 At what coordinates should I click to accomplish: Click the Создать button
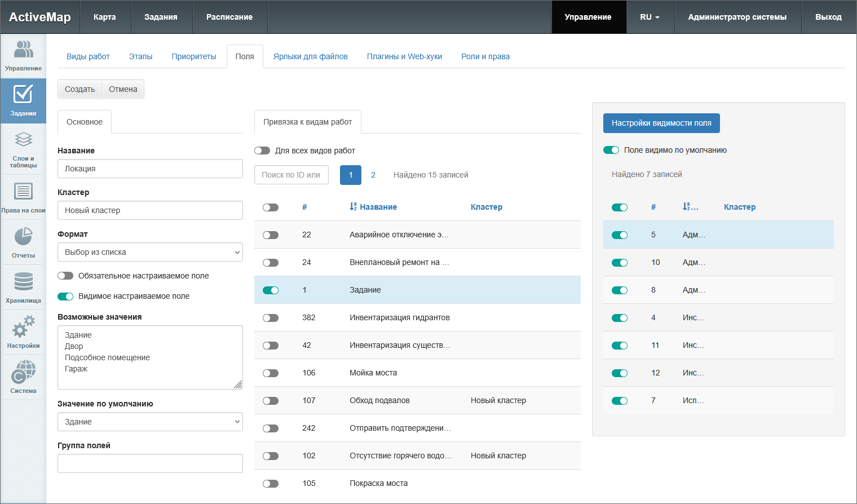point(79,89)
